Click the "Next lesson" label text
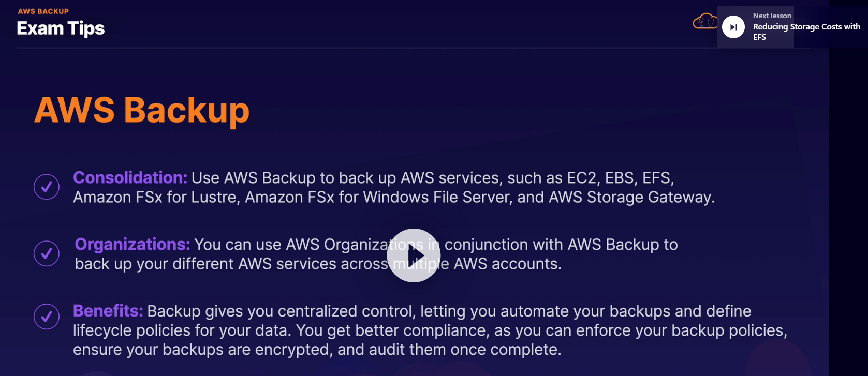868x376 pixels. (x=772, y=16)
